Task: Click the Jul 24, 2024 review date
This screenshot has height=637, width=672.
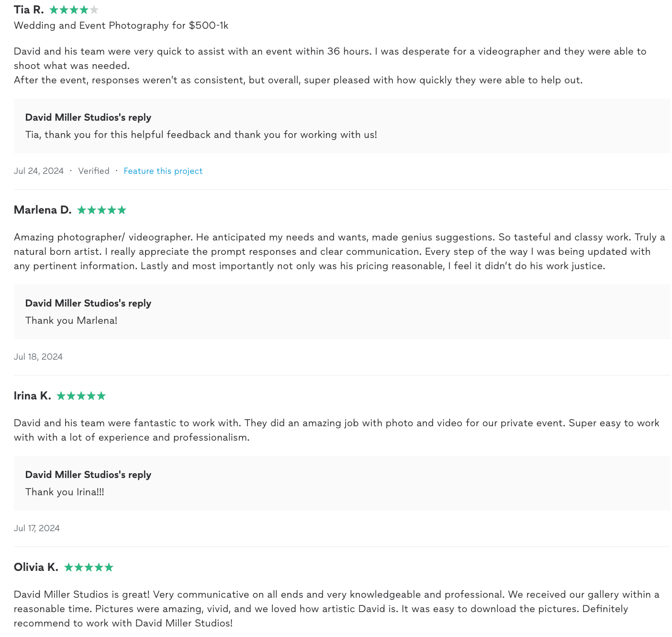Action: click(39, 171)
